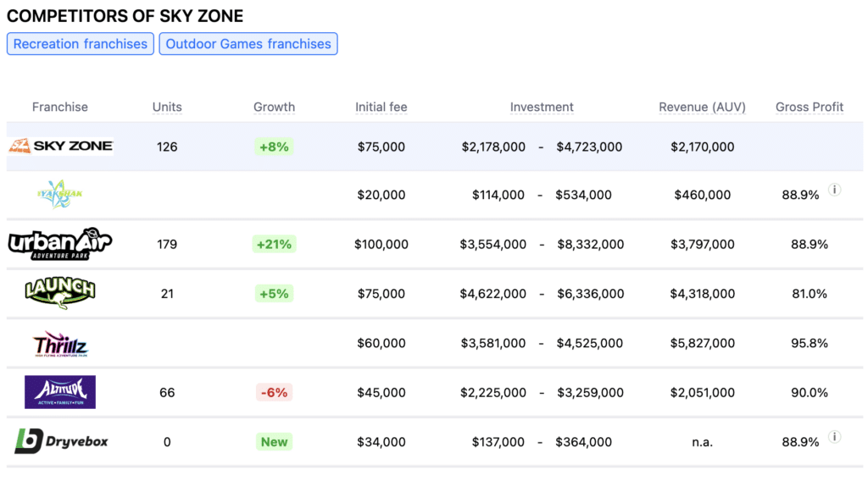
Task: Select Dryvebox's 0 units cell
Action: 167,442
